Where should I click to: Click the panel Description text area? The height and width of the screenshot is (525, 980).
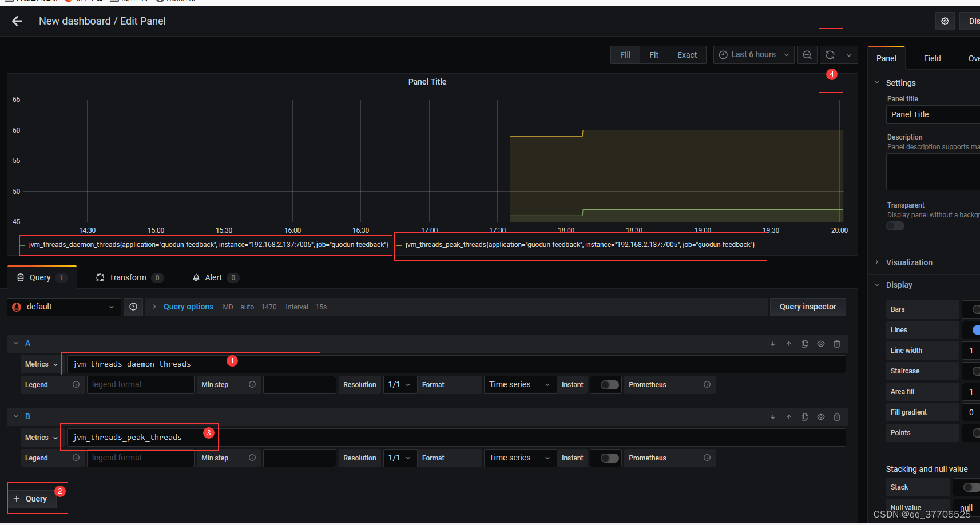point(933,172)
